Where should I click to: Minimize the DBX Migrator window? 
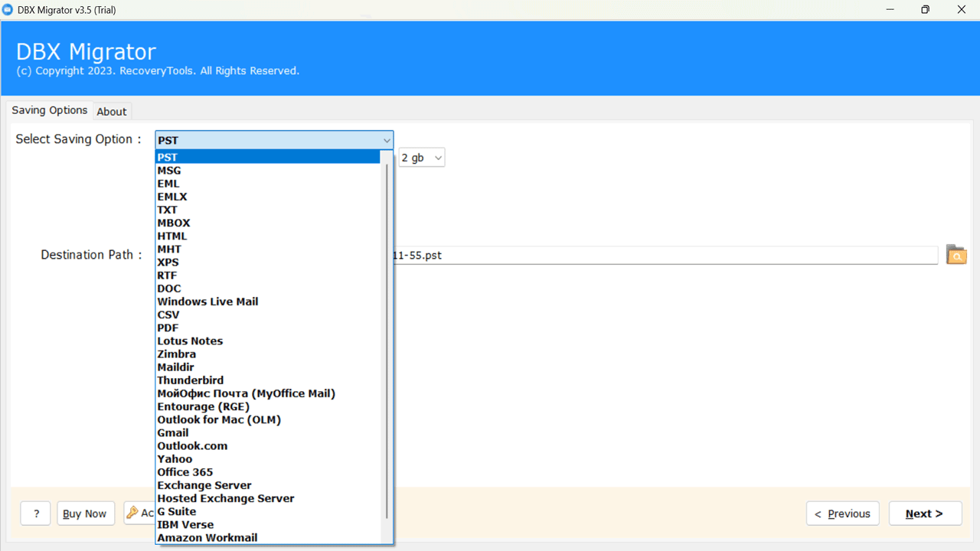tap(890, 10)
